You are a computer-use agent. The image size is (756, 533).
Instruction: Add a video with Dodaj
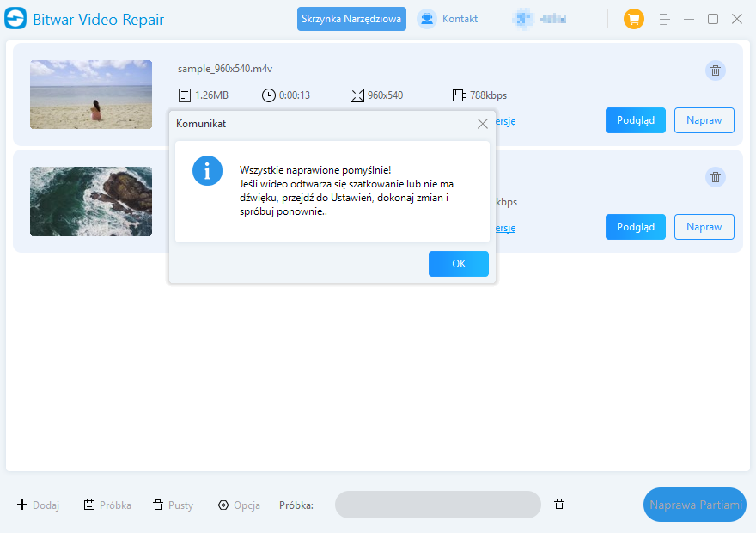point(38,505)
